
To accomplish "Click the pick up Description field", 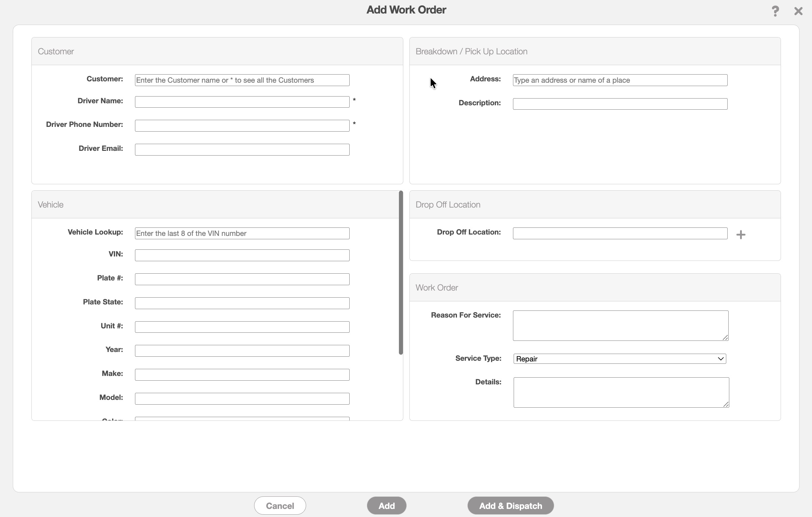I will (620, 104).
